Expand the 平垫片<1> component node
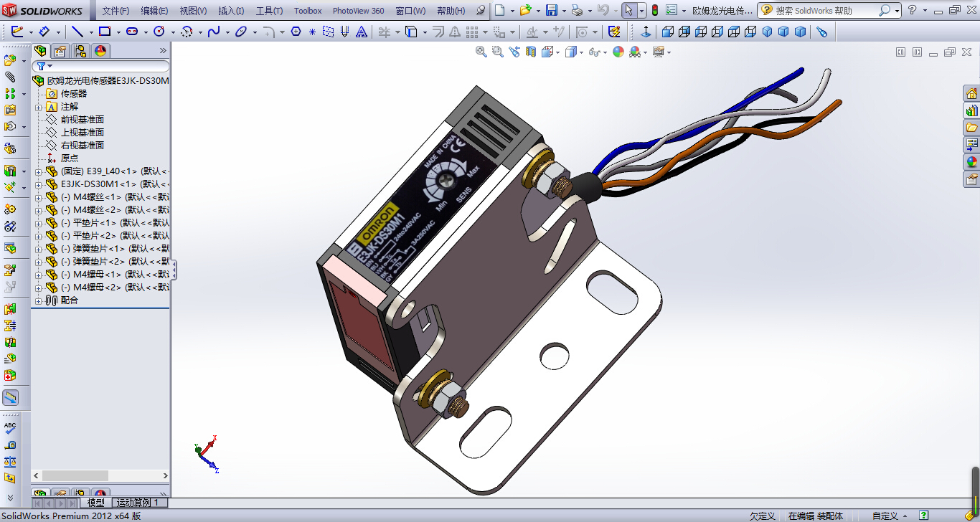Viewport: 980px width, 522px height. [39, 223]
